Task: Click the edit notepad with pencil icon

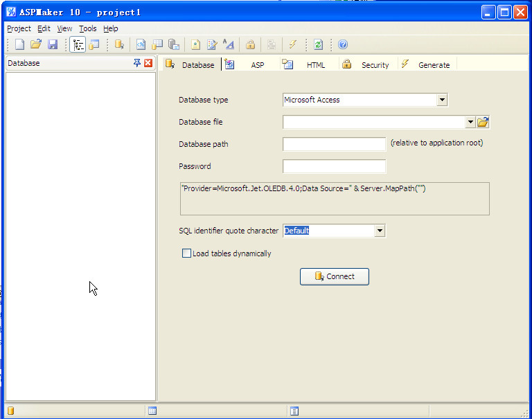Action: click(x=212, y=44)
